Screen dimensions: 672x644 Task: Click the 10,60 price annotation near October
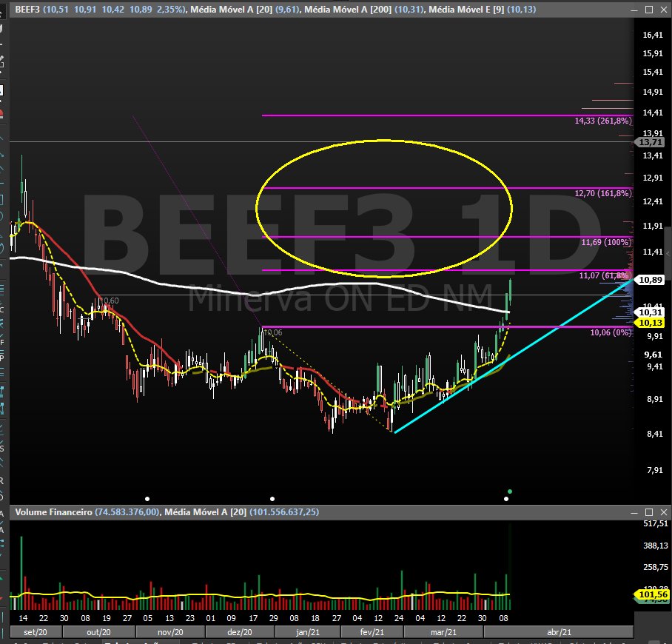click(x=110, y=301)
